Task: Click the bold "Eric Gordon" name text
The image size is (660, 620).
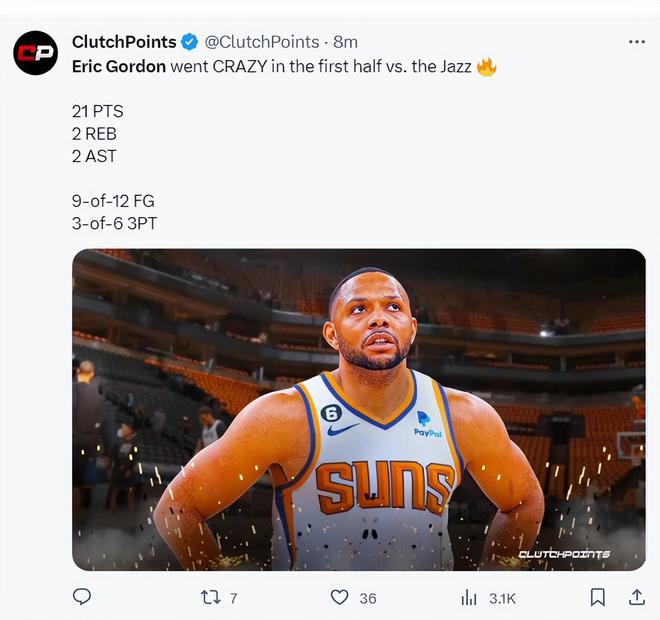Action: (x=119, y=68)
